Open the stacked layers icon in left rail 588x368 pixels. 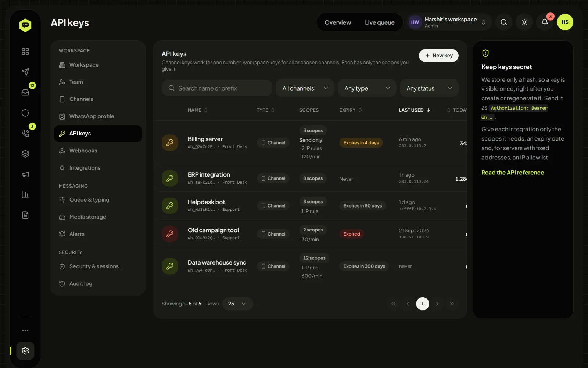(25, 154)
